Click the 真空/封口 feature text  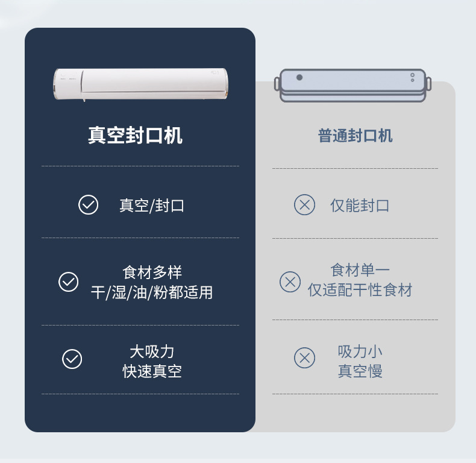[152, 206]
